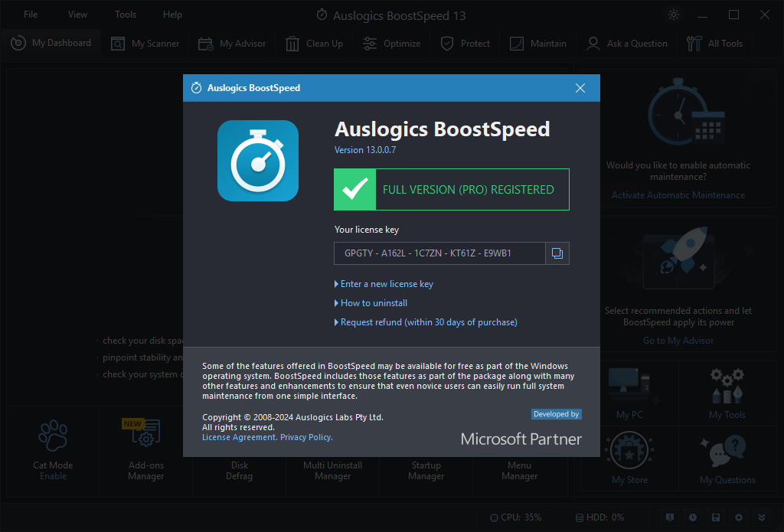Expand the status bar double-chevron
The width and height of the screenshot is (784, 532).
[x=762, y=517]
